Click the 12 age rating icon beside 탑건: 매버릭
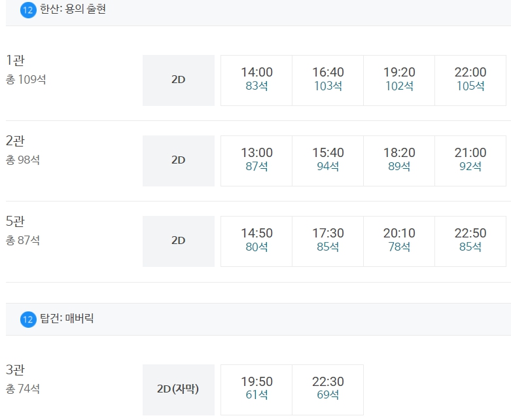 (28, 319)
